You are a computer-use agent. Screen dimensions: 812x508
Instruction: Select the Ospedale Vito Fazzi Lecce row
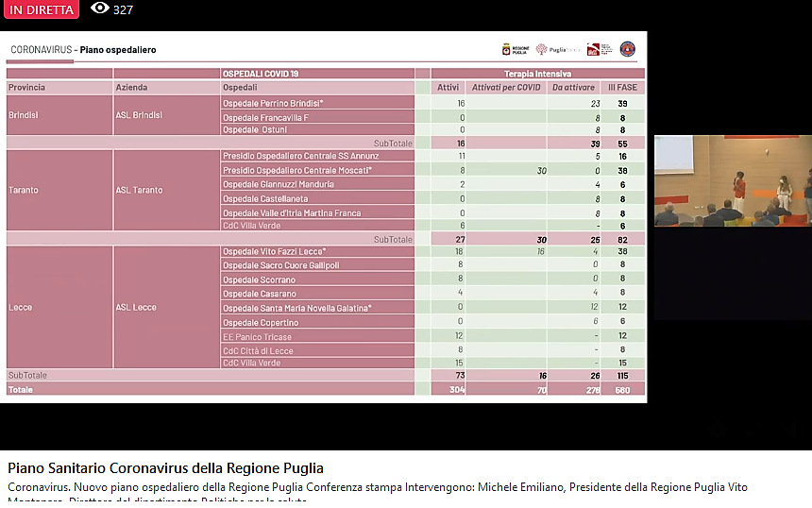pos(274,251)
